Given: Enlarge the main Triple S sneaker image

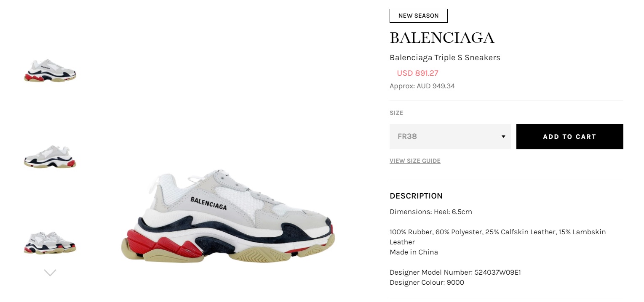Looking at the screenshot, I should point(228,216).
